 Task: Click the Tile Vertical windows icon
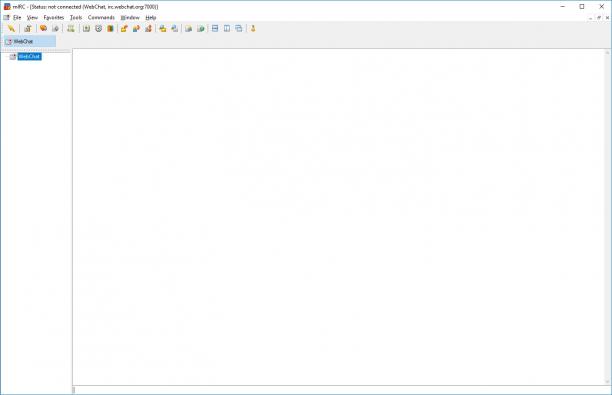227,28
